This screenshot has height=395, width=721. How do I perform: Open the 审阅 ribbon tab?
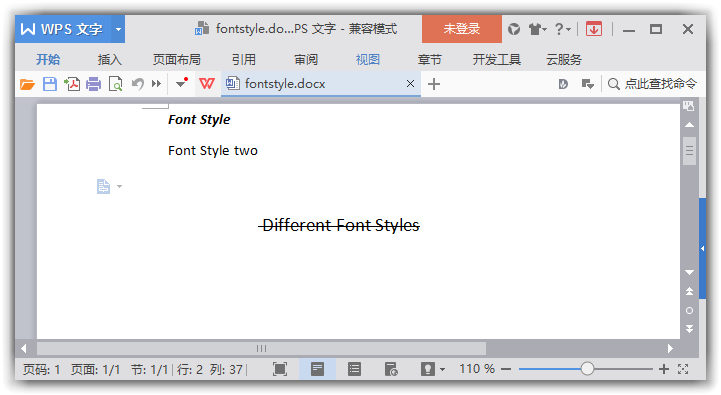[x=306, y=59]
